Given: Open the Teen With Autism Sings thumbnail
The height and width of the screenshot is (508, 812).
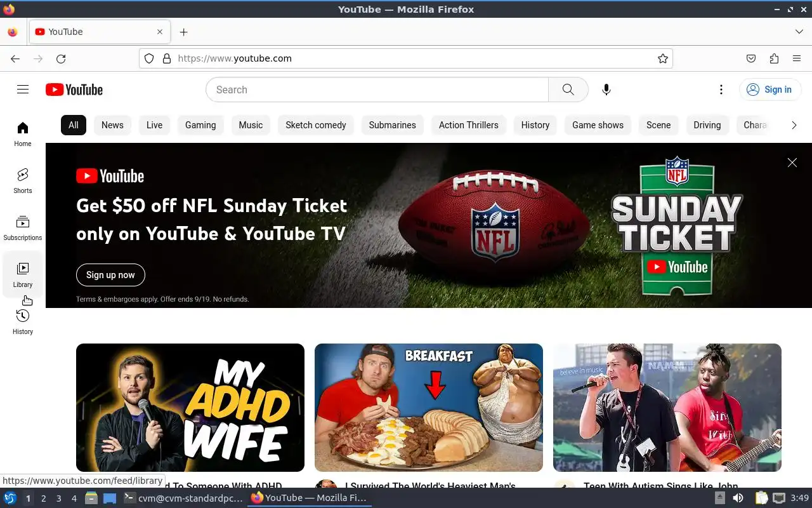Looking at the screenshot, I should pos(667,408).
